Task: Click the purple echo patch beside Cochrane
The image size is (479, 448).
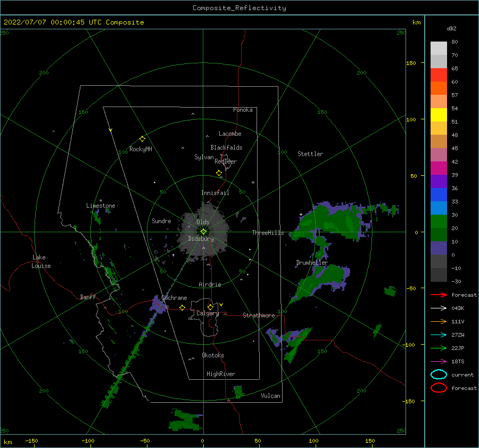Action: [x=158, y=304]
